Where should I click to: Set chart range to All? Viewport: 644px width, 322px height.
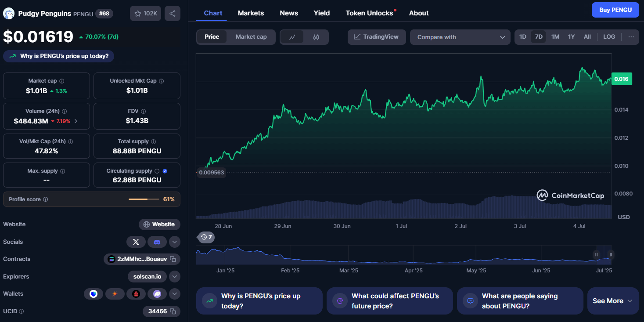coord(587,37)
